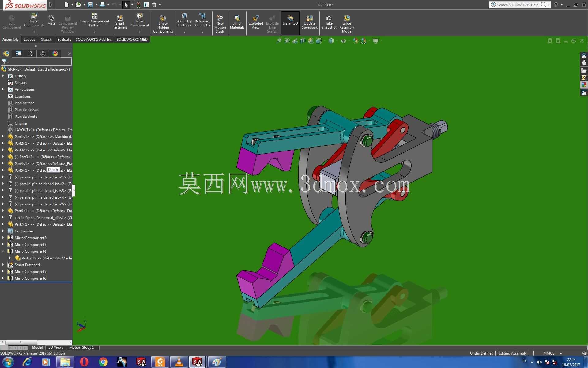Open Reference Geometry tool
This screenshot has height=368, width=588.
point(202,20)
